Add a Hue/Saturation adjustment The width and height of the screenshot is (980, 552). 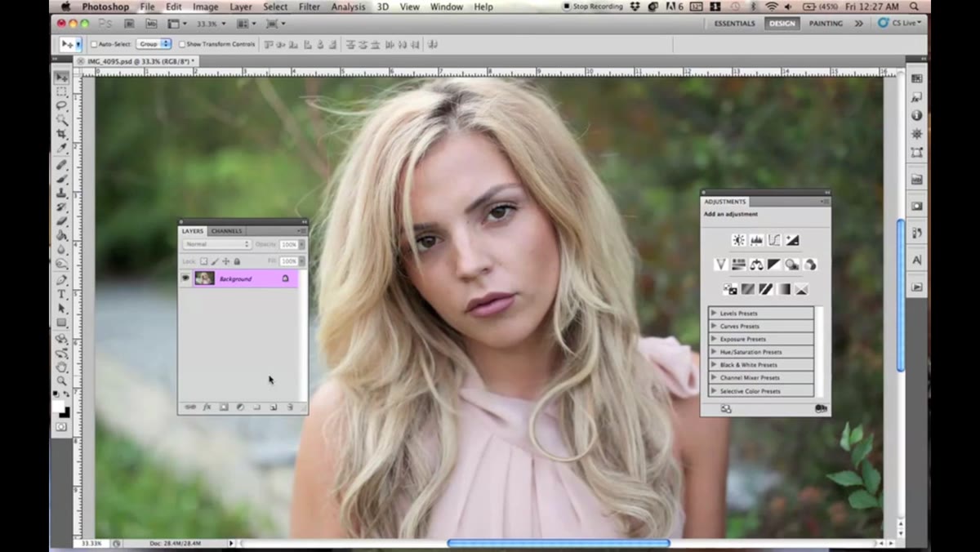[x=738, y=265]
